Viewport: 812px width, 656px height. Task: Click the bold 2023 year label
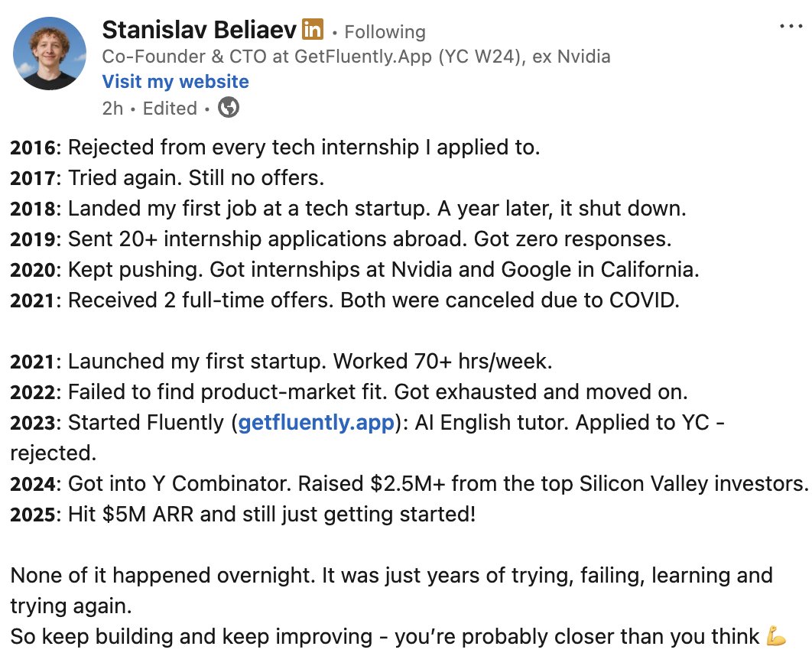point(34,423)
